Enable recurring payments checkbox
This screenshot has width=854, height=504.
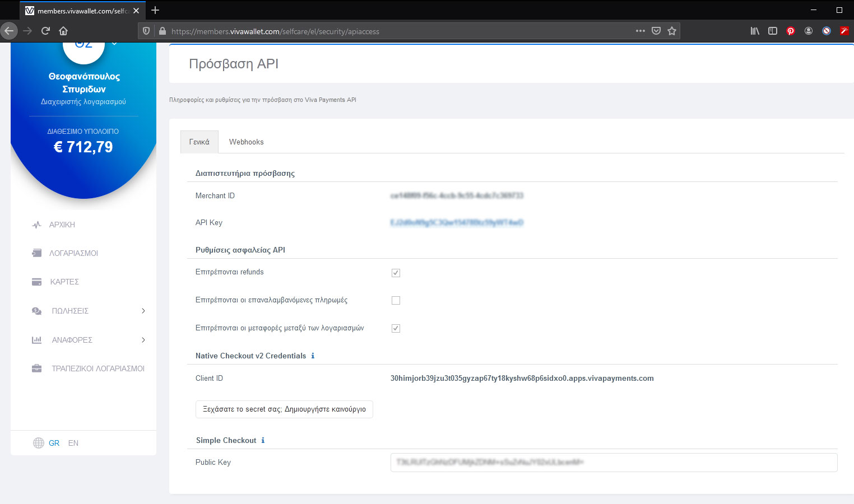(x=396, y=300)
